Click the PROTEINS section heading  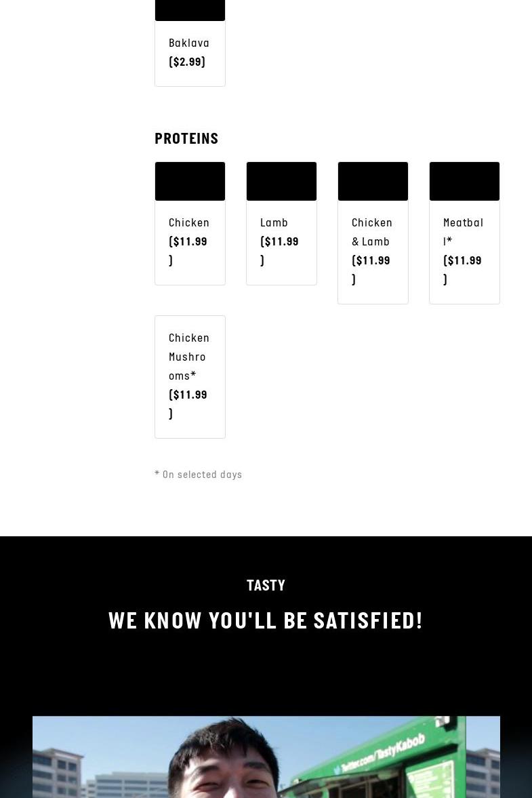[x=186, y=139]
